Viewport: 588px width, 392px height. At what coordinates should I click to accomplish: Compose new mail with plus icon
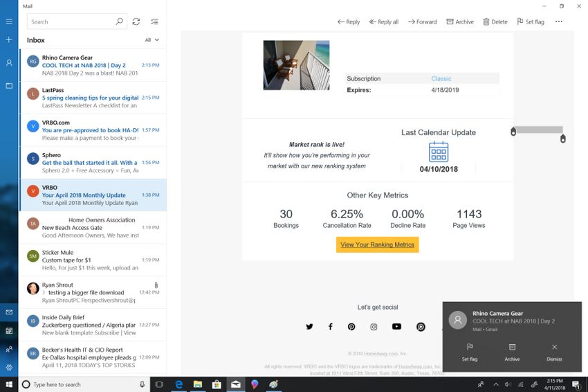click(x=9, y=39)
